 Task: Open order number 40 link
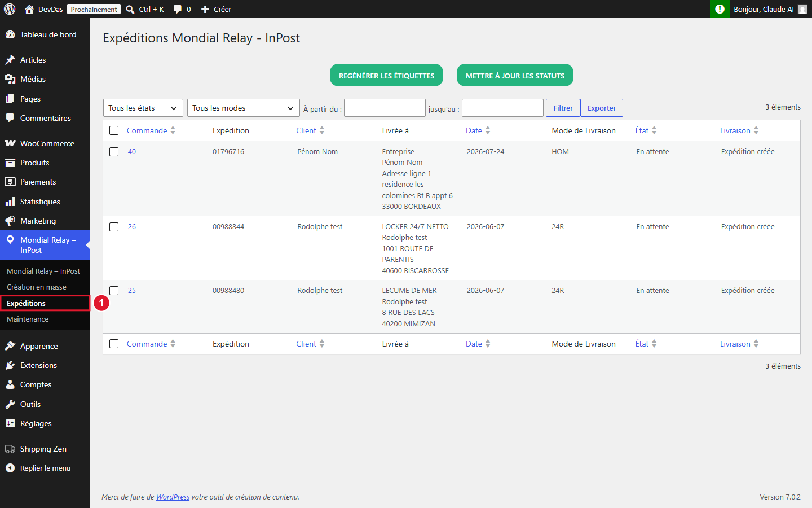point(132,152)
